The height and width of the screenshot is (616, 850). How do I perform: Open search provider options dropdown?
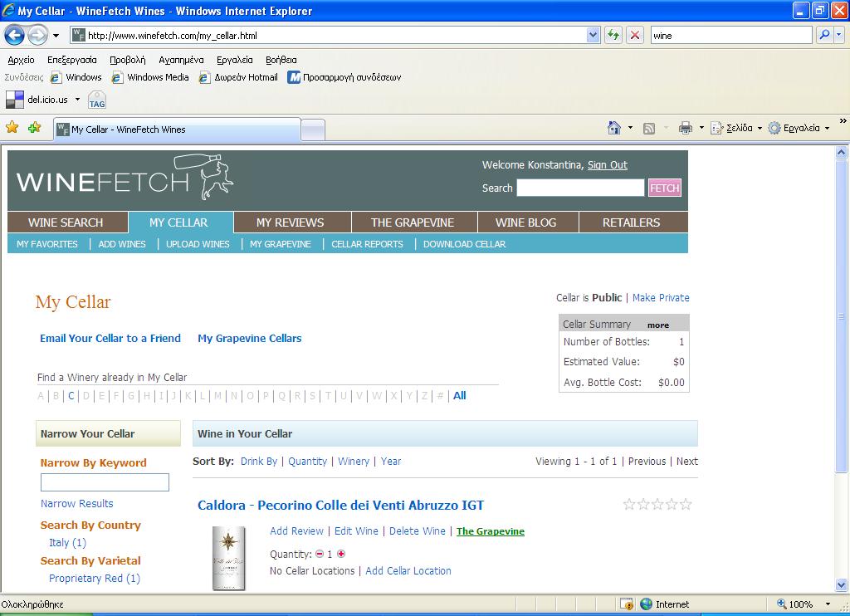coord(839,35)
